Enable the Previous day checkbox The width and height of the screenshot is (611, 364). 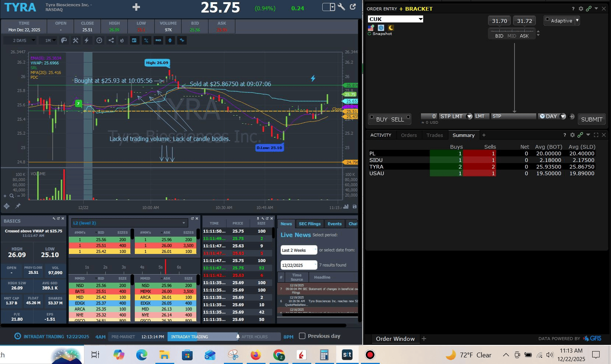(302, 336)
